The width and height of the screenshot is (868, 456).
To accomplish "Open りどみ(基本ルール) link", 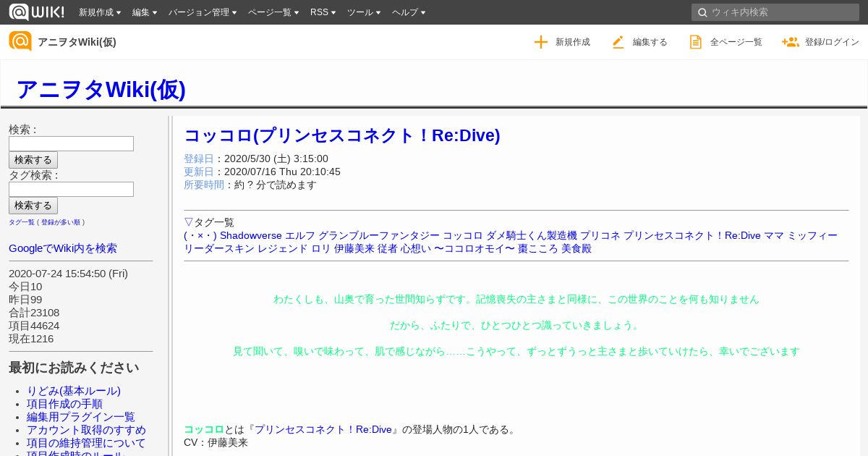I will pyautogui.click(x=74, y=391).
